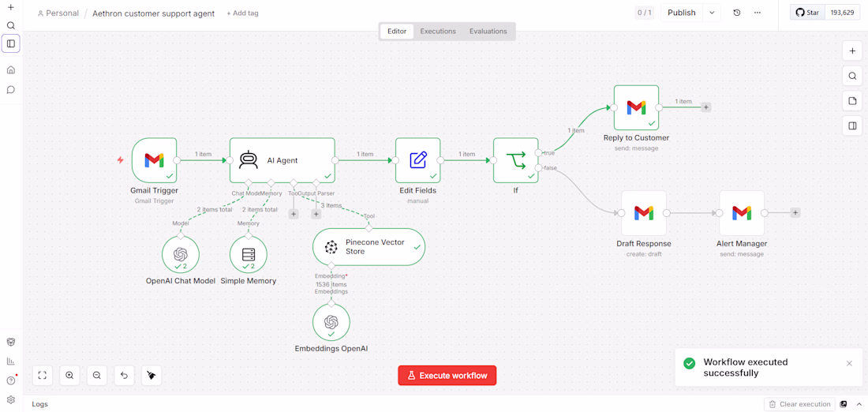The image size is (868, 412).
Task: Zoom in on the canvas
Action: point(69,375)
